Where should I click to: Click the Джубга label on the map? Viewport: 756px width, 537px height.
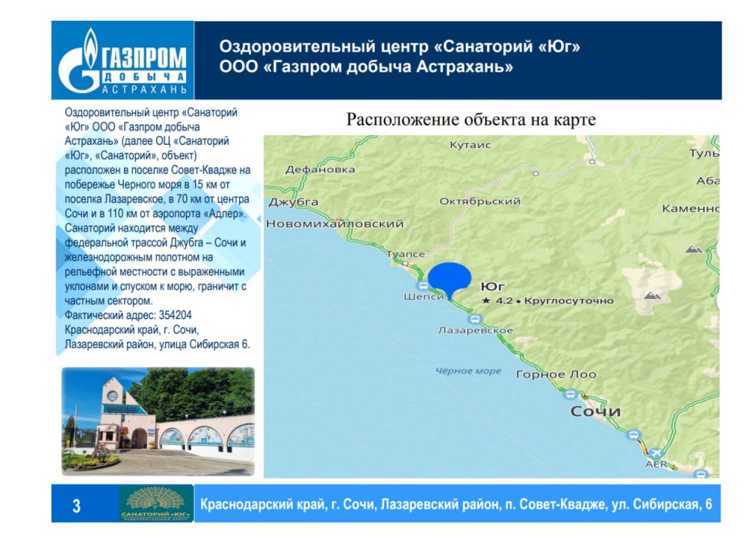click(x=293, y=202)
